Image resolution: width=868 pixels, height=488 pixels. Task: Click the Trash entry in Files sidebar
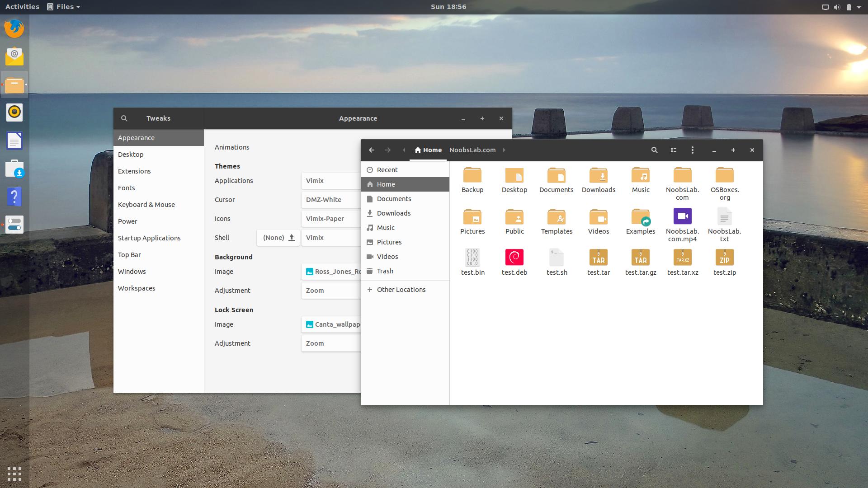[385, 271]
